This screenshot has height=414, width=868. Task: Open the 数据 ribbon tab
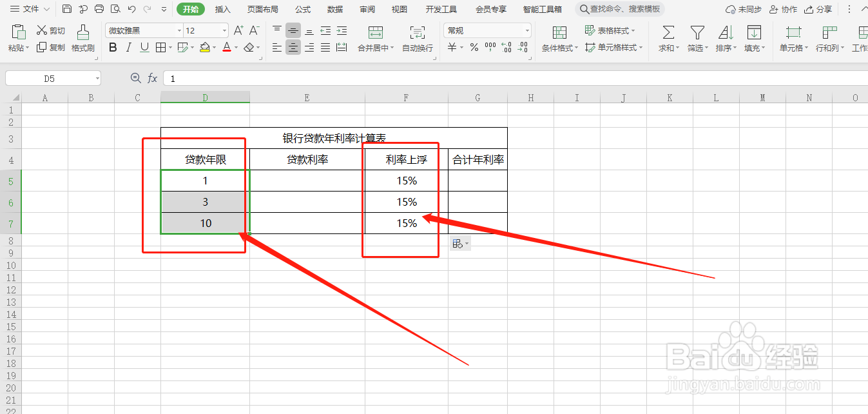coord(334,9)
